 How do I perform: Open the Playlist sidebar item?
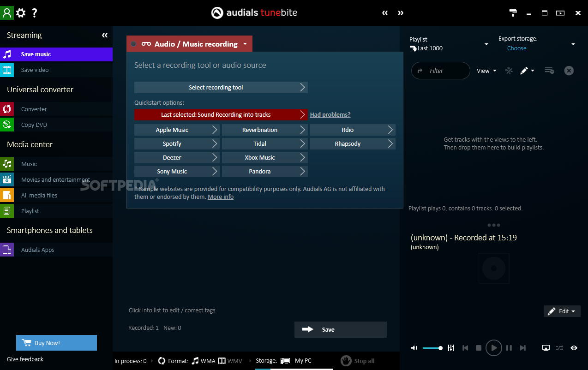56,211
